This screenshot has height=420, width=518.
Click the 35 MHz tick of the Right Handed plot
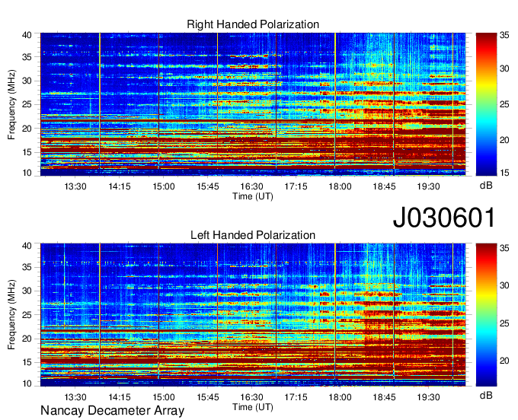27,57
